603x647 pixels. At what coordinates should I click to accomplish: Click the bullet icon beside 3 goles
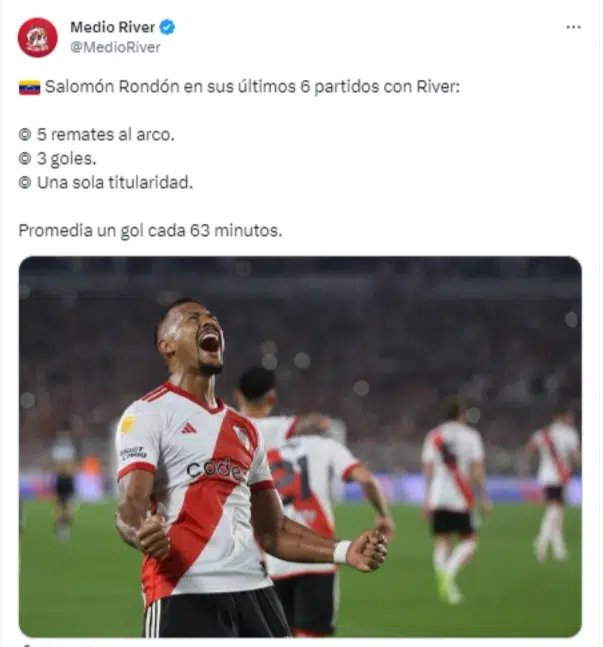tap(25, 158)
